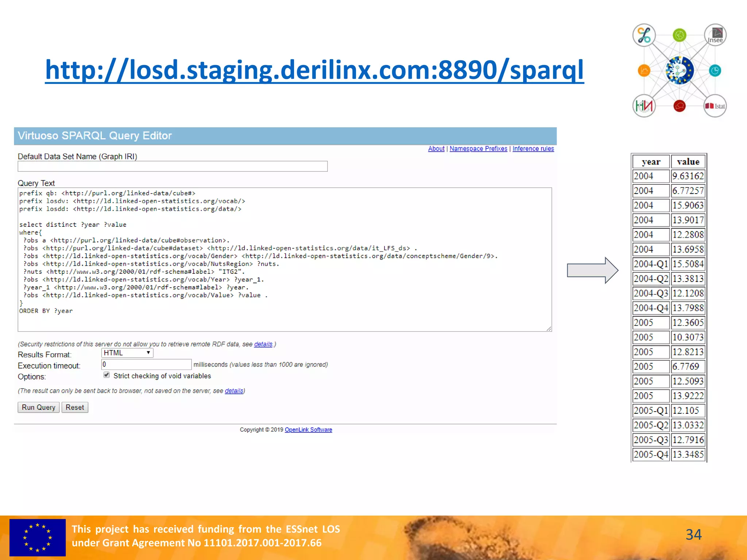747x560 pixels.
Task: Select the 2005-Q3 year cell
Action: [x=651, y=440]
